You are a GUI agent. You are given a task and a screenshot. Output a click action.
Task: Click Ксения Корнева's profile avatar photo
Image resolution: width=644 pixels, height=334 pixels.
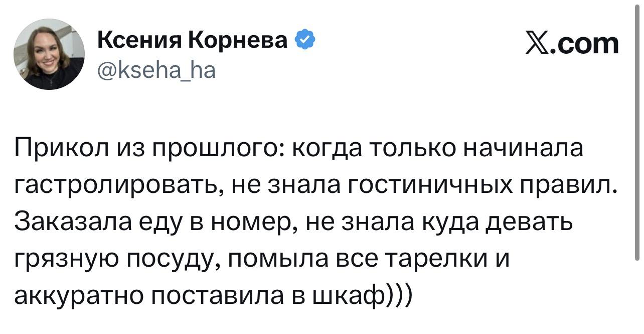49,54
